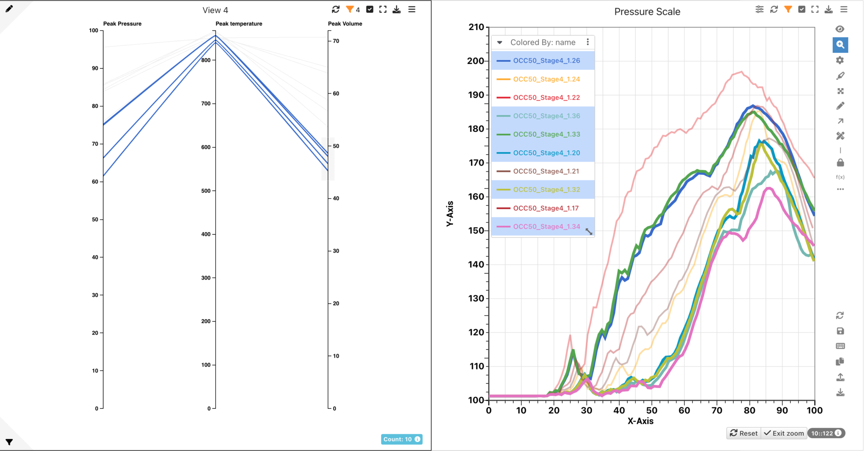868x451 pixels.
Task: Select the pencil annotation tool in sidebar
Action: point(840,106)
